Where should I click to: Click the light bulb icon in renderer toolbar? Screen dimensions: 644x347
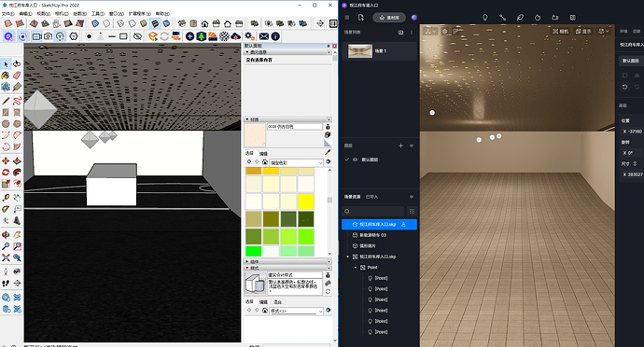485,17
